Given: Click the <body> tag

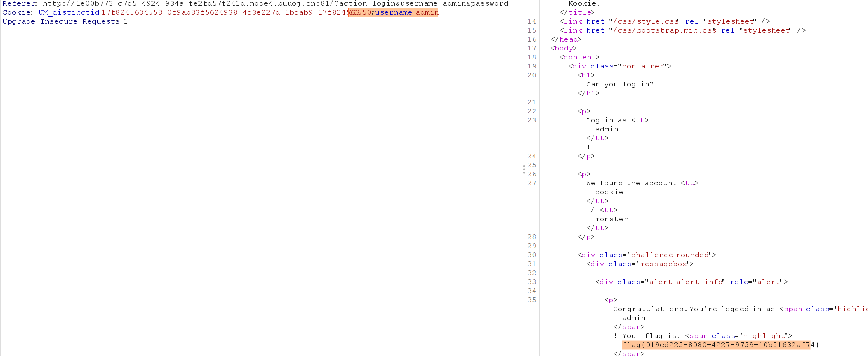Looking at the screenshot, I should [x=564, y=48].
